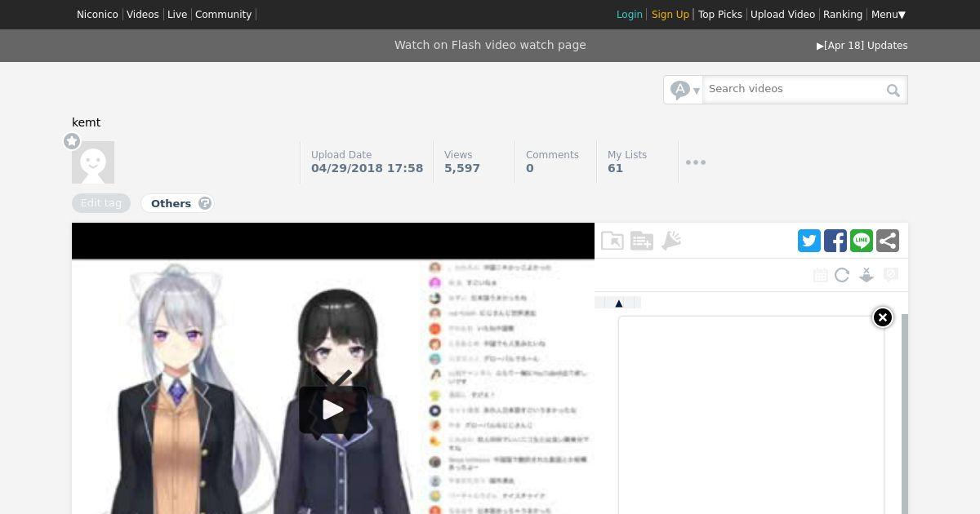Screen dimensions: 980x514
Task: Open the calendar past-comments icon
Action: pos(821,275)
